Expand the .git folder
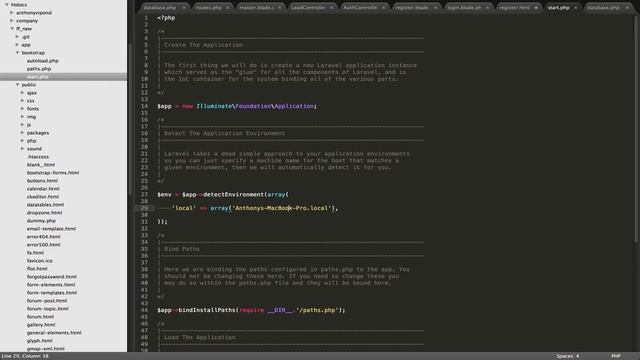Screen dimensions: 640x360 17,37
